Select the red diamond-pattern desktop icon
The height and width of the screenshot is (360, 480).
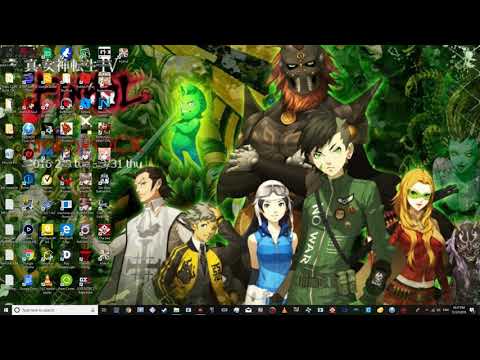click(104, 230)
